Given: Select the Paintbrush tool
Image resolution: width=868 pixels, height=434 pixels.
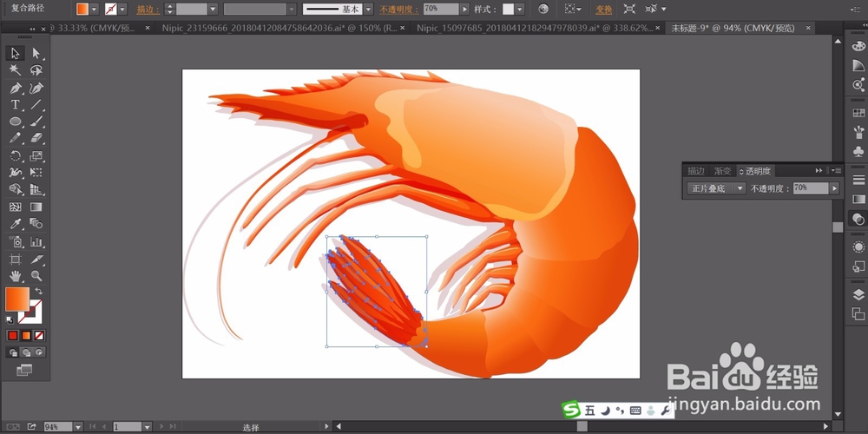Looking at the screenshot, I should [36, 122].
